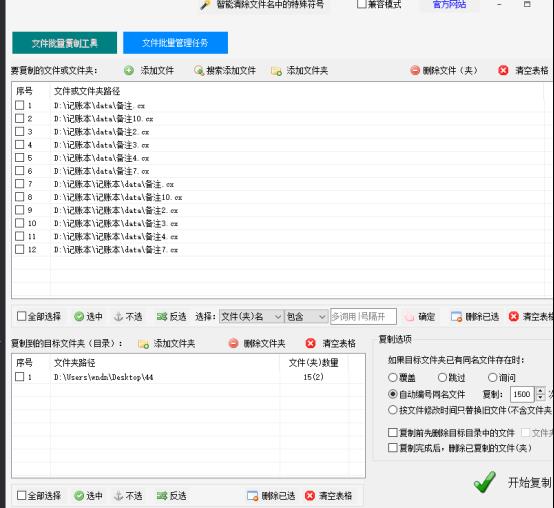Select the 覆盖 radio option
Screen dimensions: 554x508
click(x=393, y=377)
